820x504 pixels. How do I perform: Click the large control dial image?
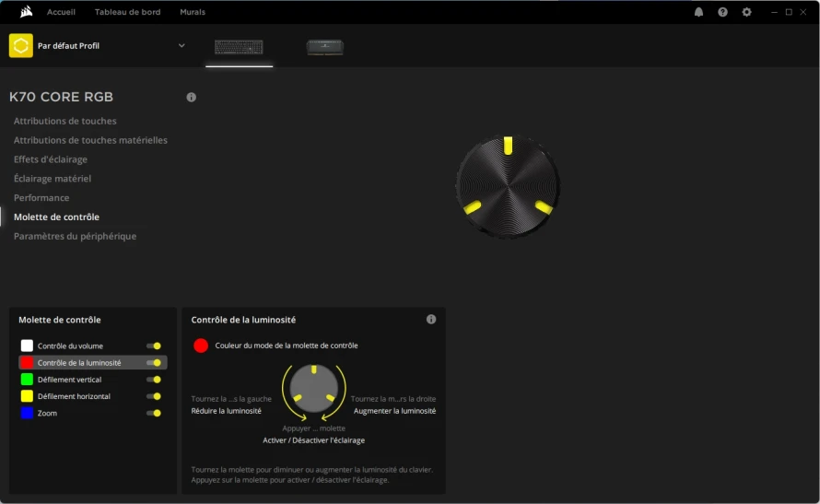[508, 187]
